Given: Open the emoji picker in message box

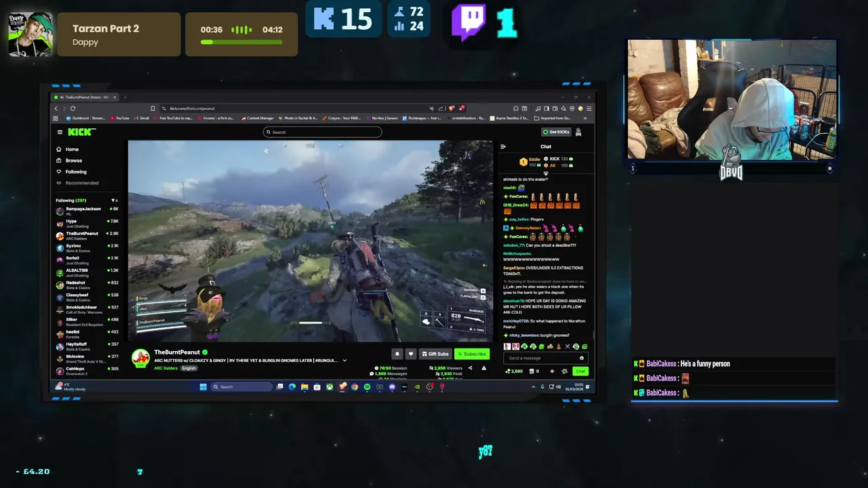Looking at the screenshot, I should click(x=581, y=358).
